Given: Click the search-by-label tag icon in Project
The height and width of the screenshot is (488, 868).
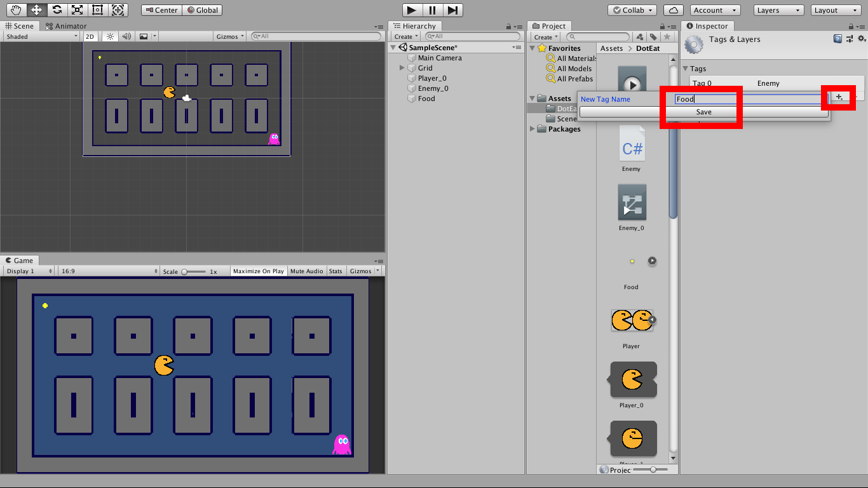Looking at the screenshot, I should tap(653, 37).
